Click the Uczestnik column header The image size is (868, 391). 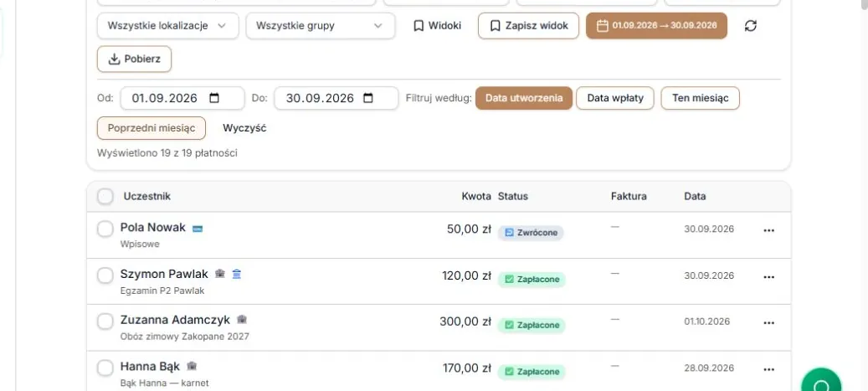click(x=147, y=196)
